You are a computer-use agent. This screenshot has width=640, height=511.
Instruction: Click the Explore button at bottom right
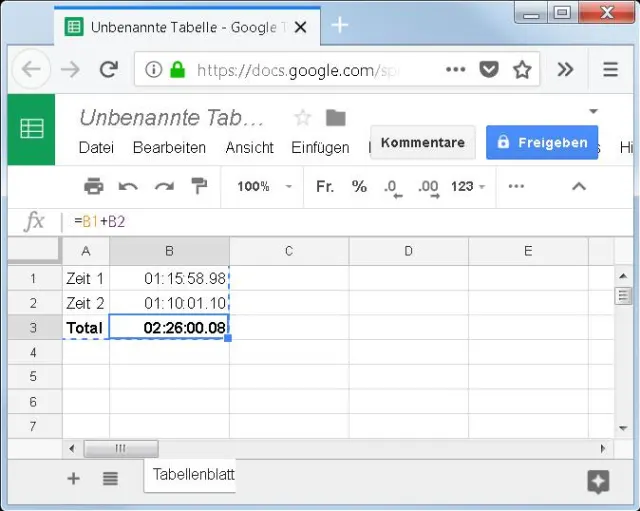598,481
